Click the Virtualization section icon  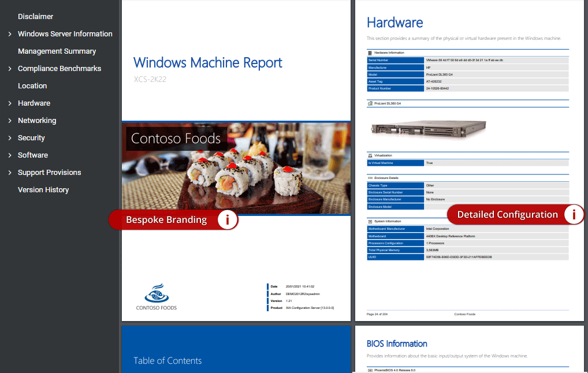pyautogui.click(x=370, y=155)
